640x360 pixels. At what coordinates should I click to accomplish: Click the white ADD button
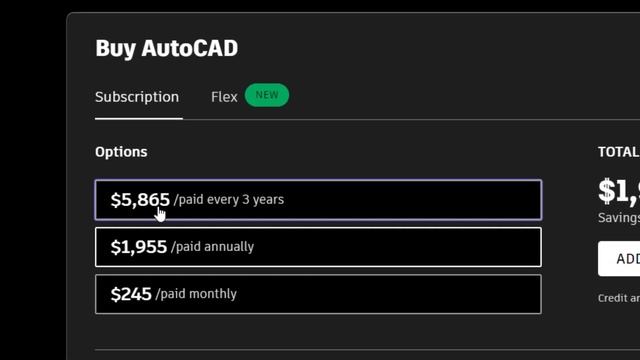pyautogui.click(x=619, y=259)
